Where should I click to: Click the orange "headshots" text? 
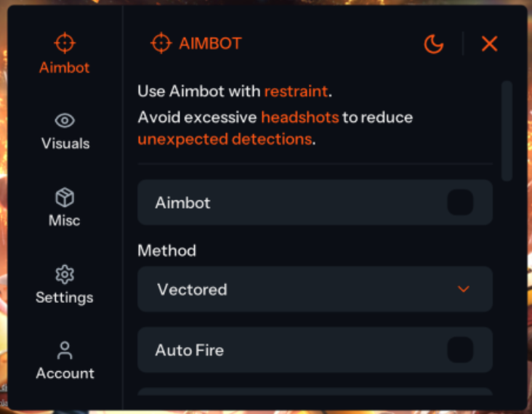click(x=300, y=118)
